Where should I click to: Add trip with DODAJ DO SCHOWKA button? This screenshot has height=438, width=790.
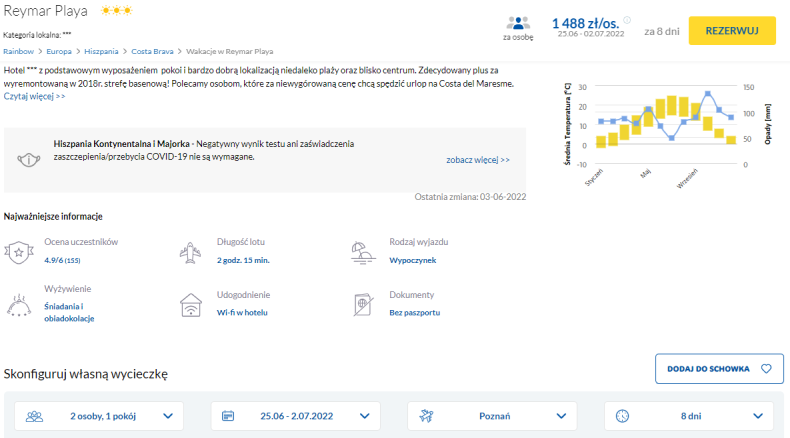pos(719,368)
